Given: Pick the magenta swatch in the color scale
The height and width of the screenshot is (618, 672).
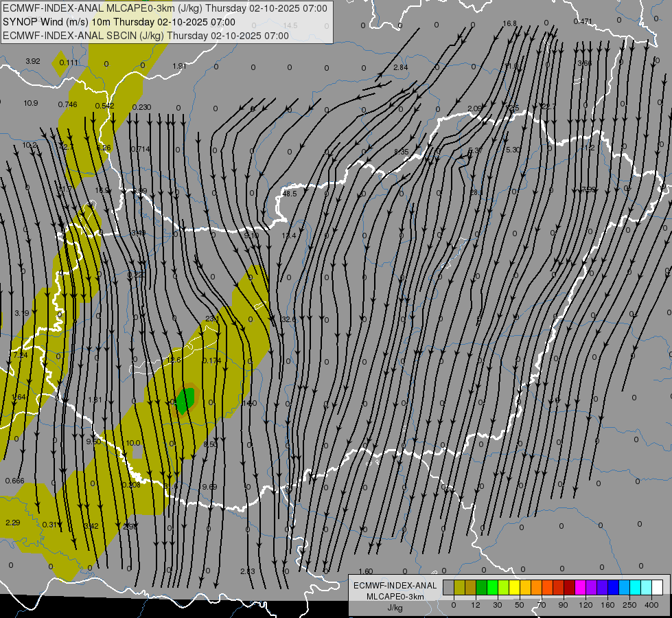Looking at the screenshot, I should [x=580, y=588].
